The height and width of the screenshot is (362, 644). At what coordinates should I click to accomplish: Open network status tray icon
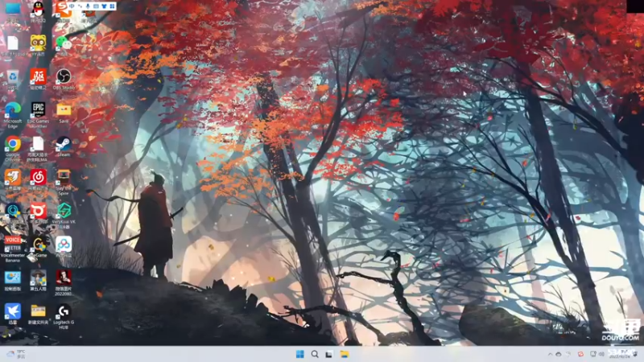click(592, 354)
